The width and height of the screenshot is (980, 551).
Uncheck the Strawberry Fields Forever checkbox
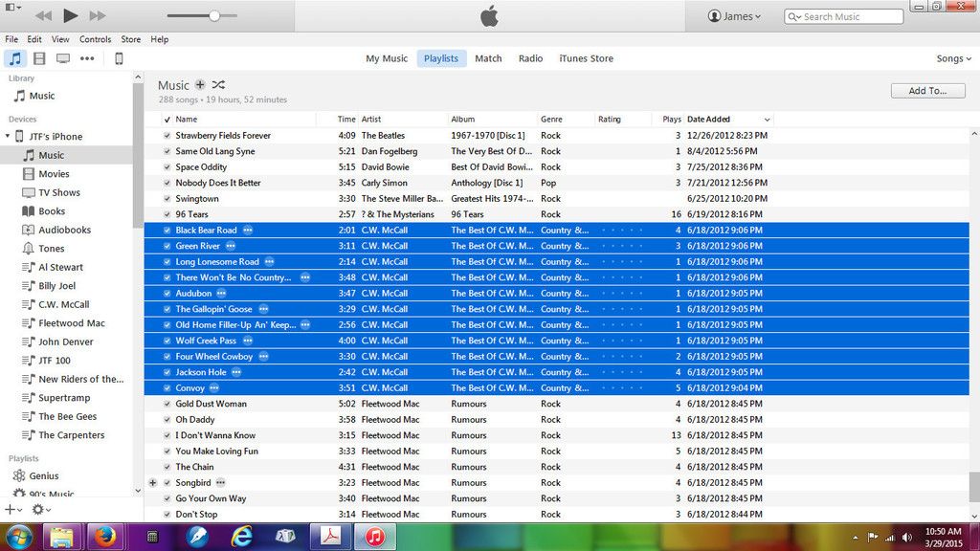(167, 136)
